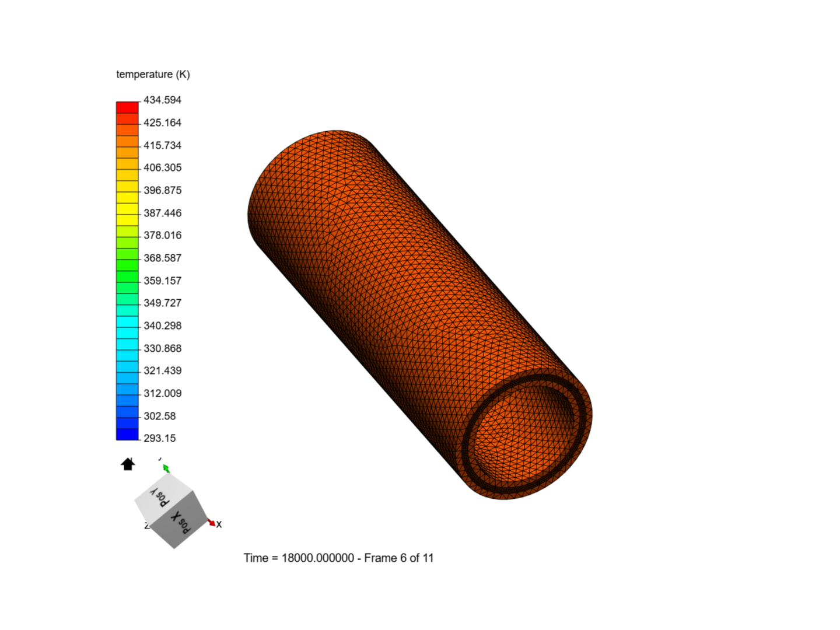This screenshot has width=840, height=630.
Task: Click the green Y axis arrow
Action: pyautogui.click(x=166, y=468)
